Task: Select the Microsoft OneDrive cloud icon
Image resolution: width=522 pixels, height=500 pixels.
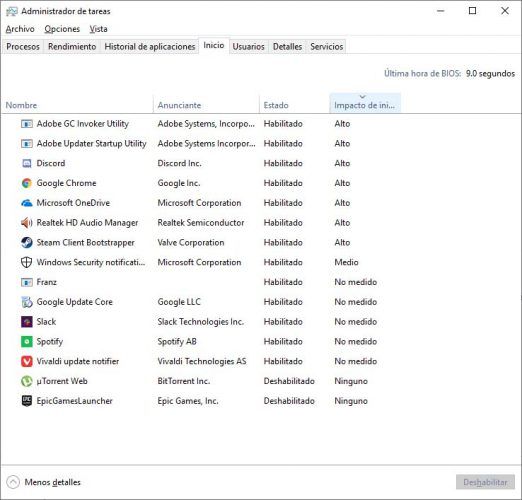Action: click(x=27, y=203)
